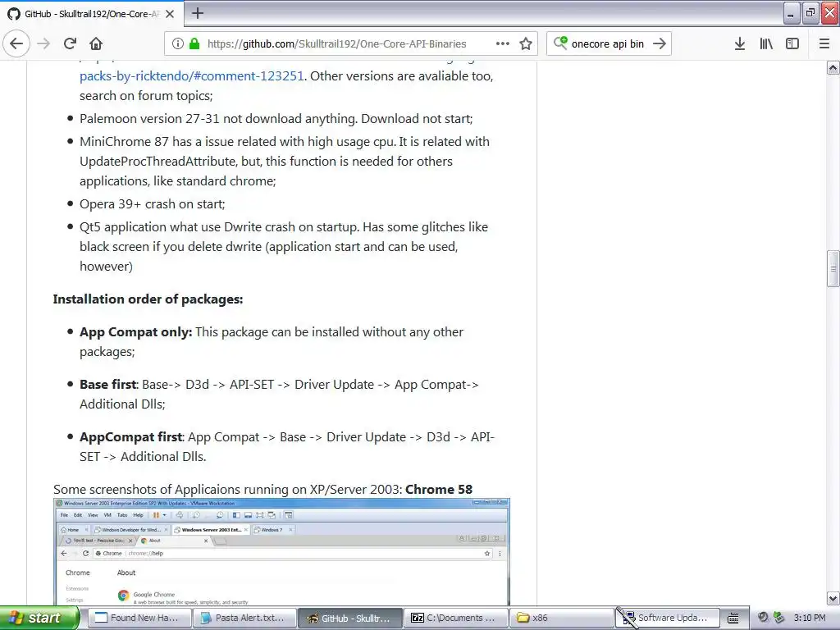Click the safely remove hardware tray icon
Image resolution: width=840 pixels, height=630 pixels.
(x=779, y=618)
